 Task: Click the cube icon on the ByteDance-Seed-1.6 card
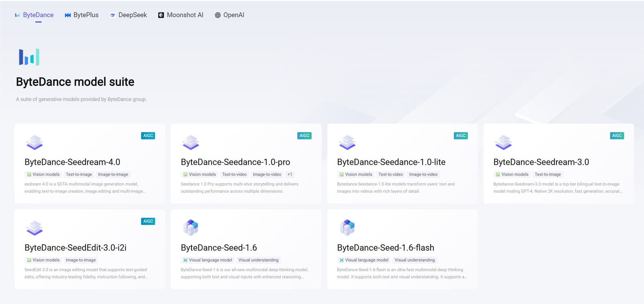point(191,227)
